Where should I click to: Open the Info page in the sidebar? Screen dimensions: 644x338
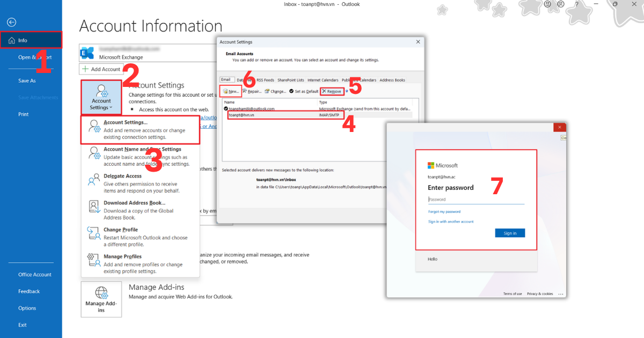pos(31,40)
